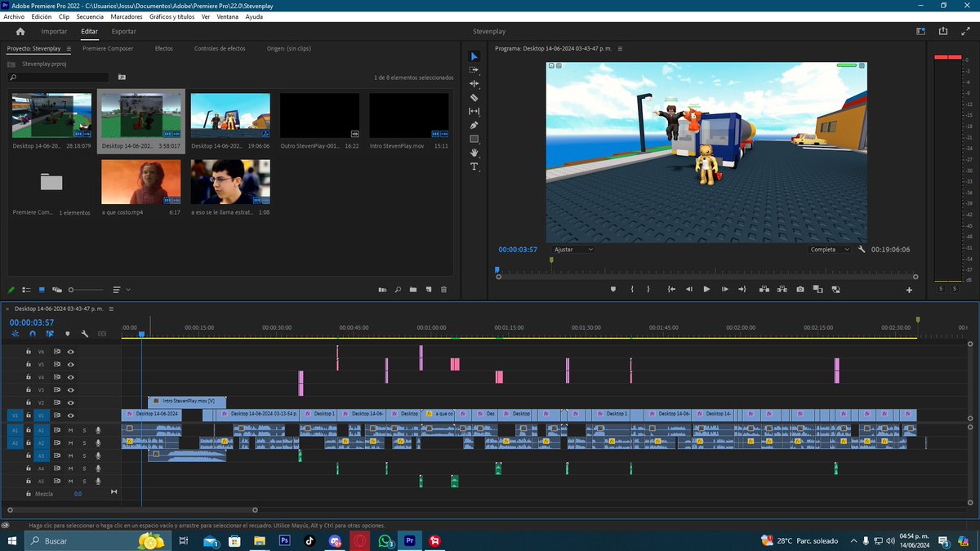The width and height of the screenshot is (980, 551).
Task: Switch project panel to list view
Action: 27,290
